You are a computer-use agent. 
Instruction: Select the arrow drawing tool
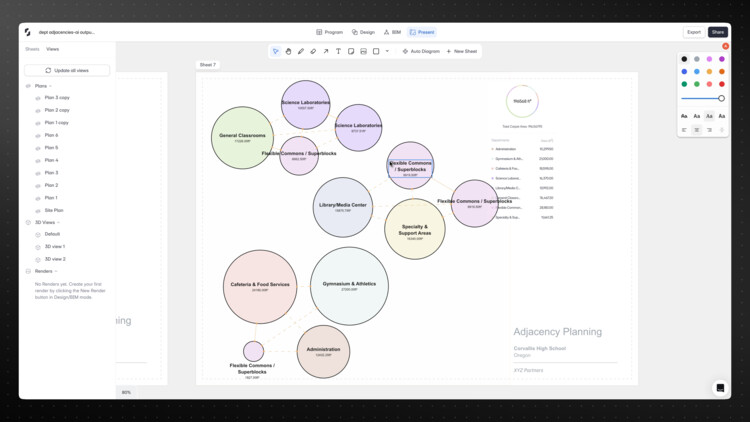(326, 51)
